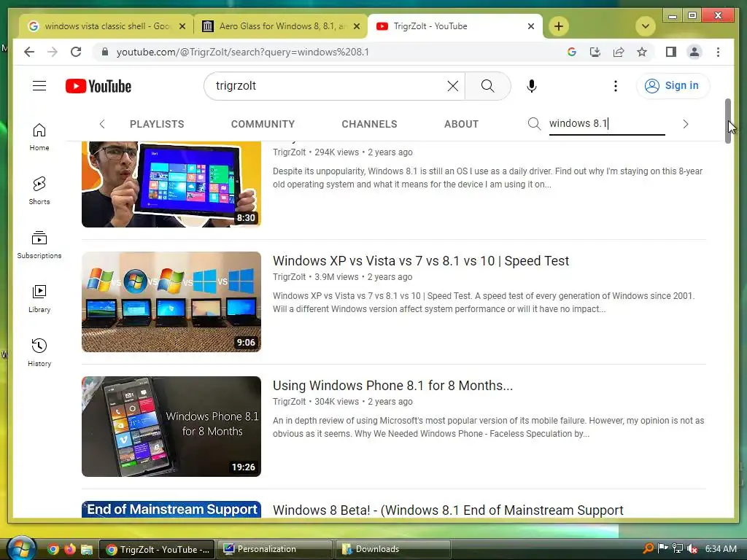The width and height of the screenshot is (747, 560).
Task: Reload the page in Chrome
Action: [76, 52]
